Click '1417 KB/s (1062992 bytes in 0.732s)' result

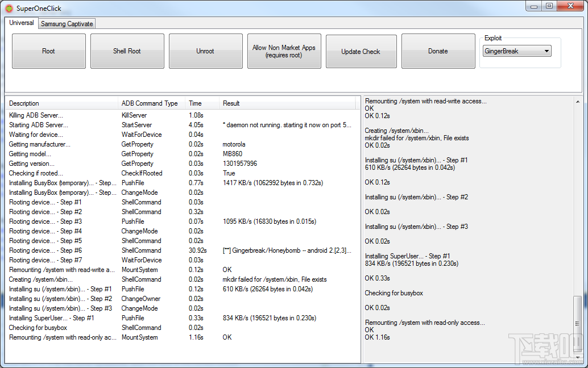273,183
